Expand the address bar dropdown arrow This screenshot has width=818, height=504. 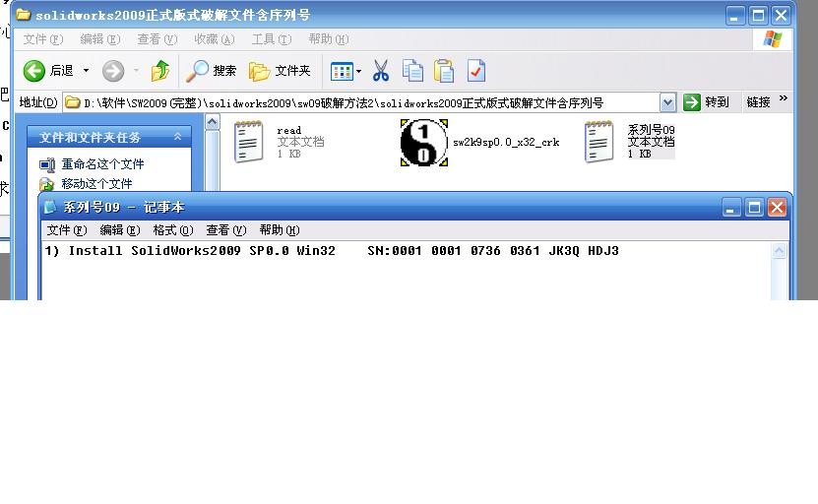[x=667, y=102]
